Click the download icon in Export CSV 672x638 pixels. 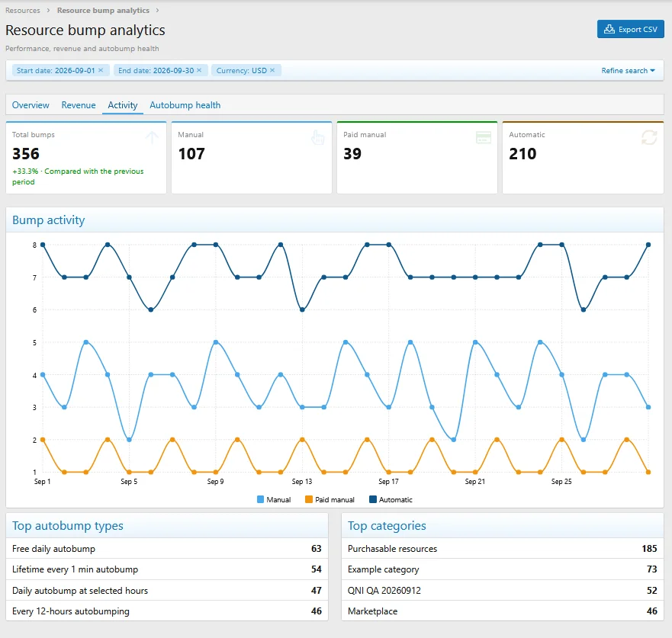[x=609, y=29]
